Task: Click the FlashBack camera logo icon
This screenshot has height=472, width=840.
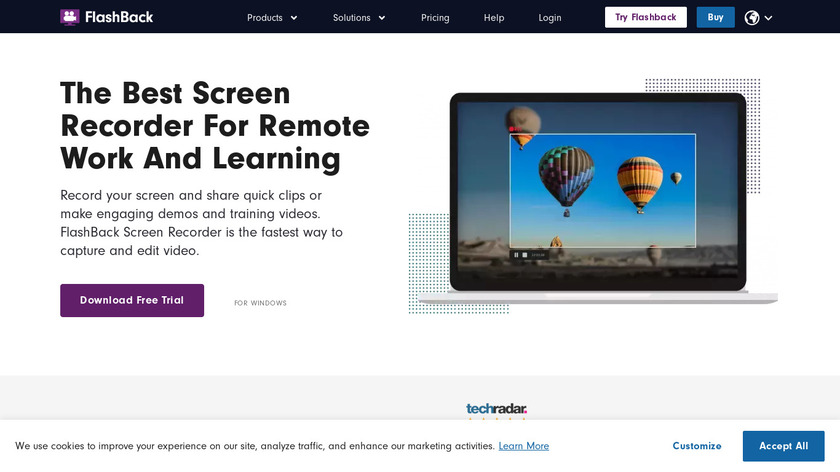Action: click(x=70, y=17)
